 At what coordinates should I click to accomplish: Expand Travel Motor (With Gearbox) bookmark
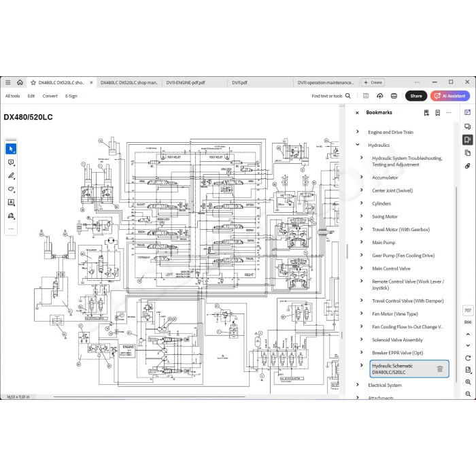click(362, 229)
